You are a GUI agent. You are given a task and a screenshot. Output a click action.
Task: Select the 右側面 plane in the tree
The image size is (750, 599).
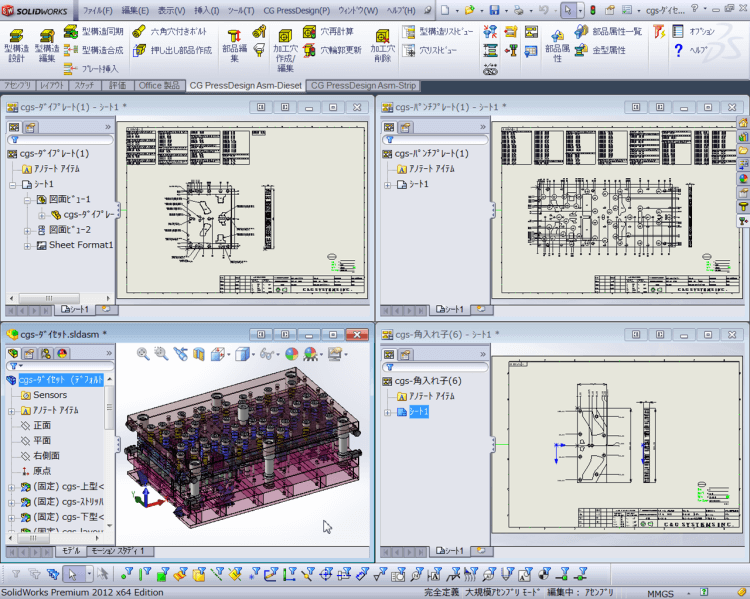coord(40,456)
